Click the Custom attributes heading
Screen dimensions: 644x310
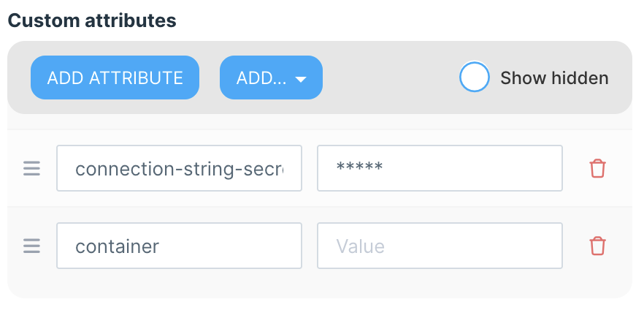click(x=92, y=20)
